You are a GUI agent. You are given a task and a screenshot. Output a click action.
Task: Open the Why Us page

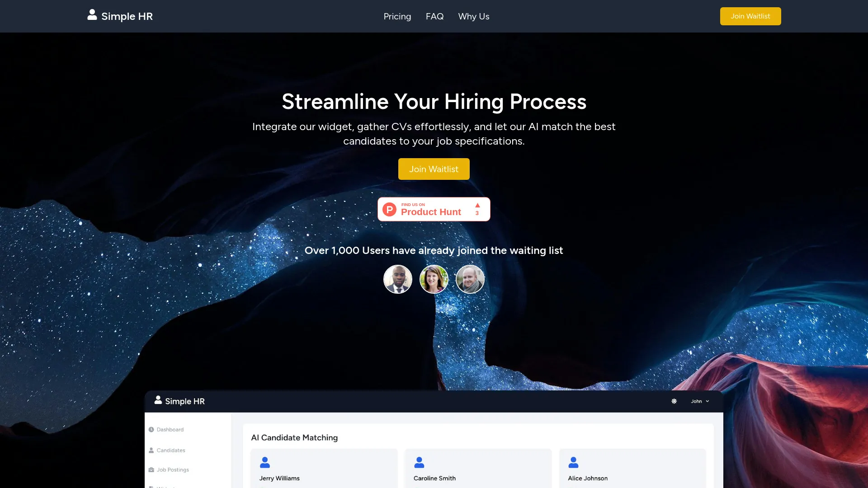(473, 16)
